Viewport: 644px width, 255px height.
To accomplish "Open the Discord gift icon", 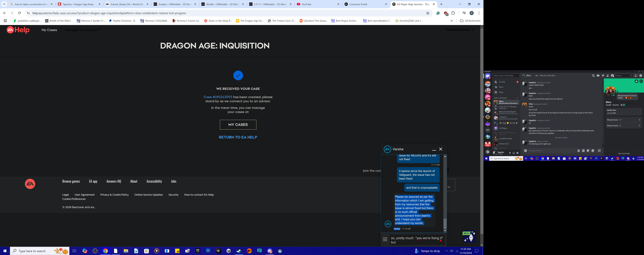I will [578, 151].
